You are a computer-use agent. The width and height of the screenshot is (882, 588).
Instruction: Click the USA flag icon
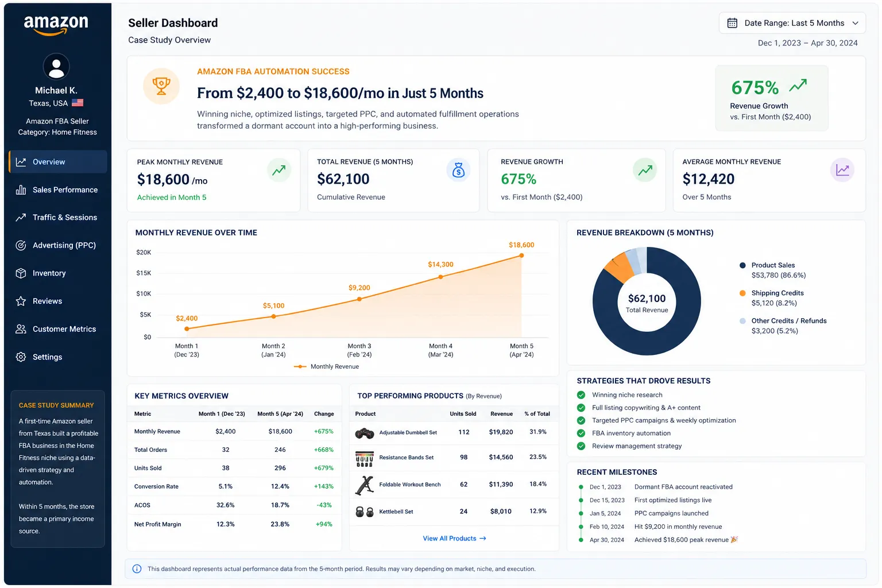coord(78,103)
